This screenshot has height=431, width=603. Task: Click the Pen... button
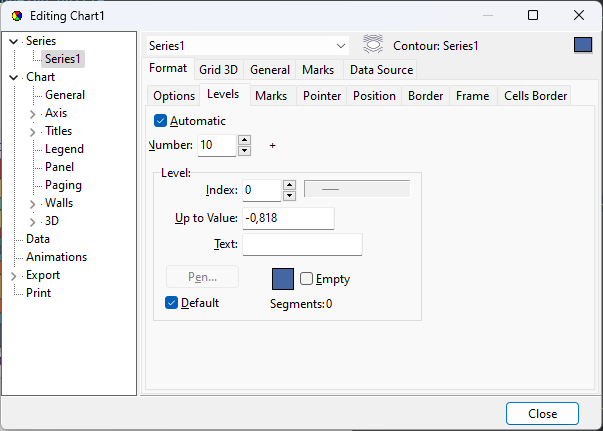click(x=202, y=277)
